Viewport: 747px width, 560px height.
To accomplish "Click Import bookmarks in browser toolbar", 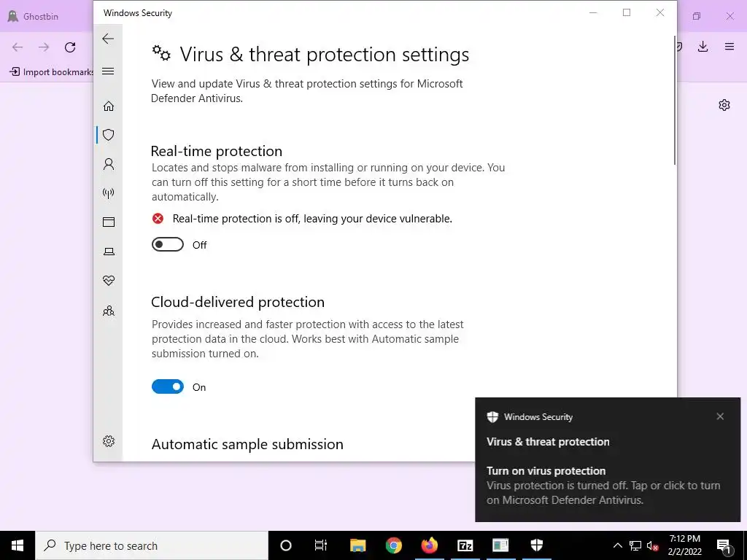I will click(x=51, y=72).
